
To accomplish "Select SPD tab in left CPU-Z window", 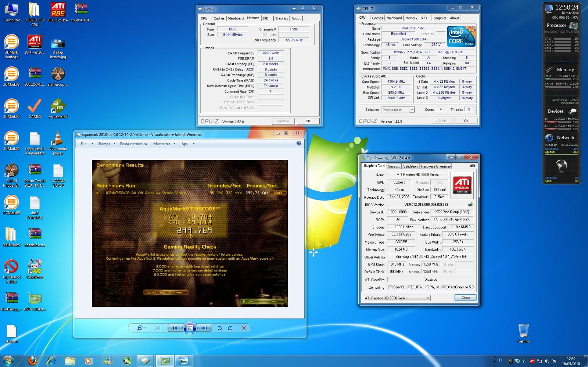I will (265, 18).
